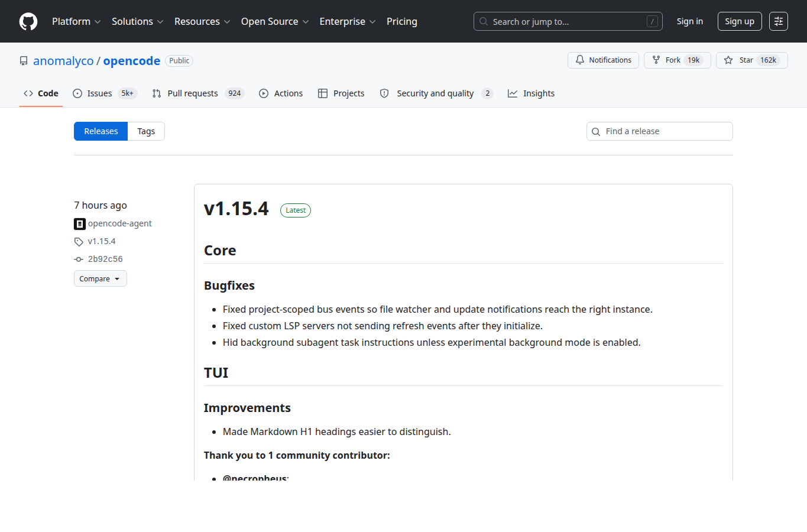Expand the Resources menu

click(x=202, y=21)
